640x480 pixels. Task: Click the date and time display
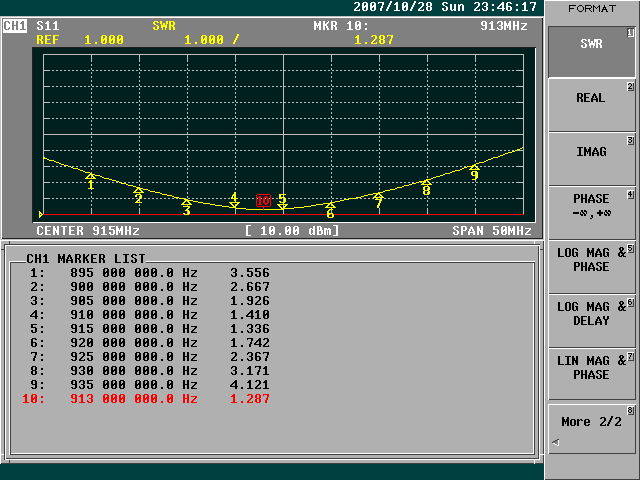click(445, 7)
